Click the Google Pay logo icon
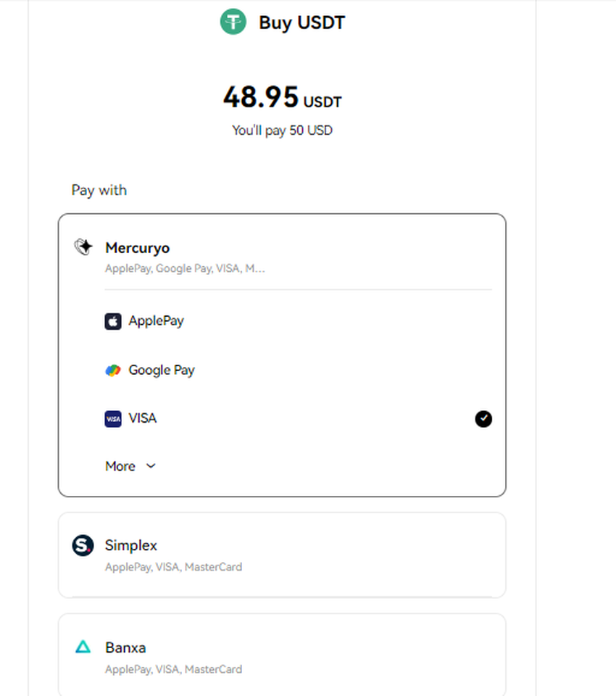The height and width of the screenshot is (696, 616). point(112,370)
